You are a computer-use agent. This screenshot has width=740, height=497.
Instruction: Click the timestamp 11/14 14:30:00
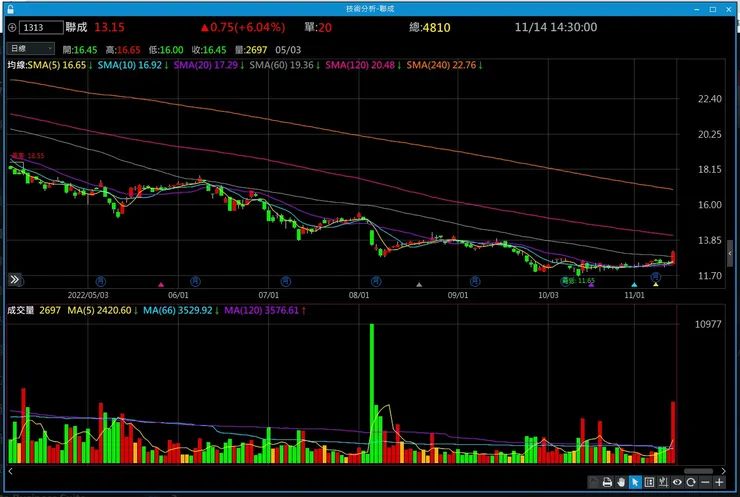[555, 27]
